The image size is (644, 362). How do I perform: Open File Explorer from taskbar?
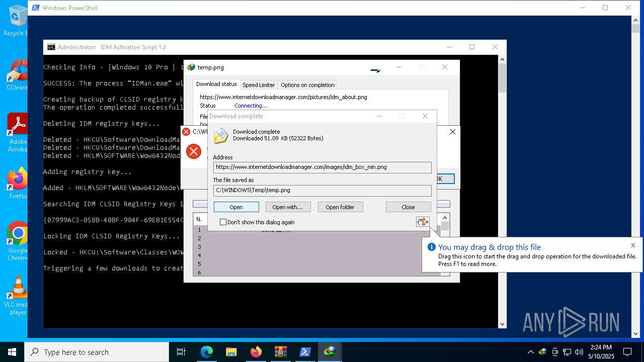[x=231, y=352]
